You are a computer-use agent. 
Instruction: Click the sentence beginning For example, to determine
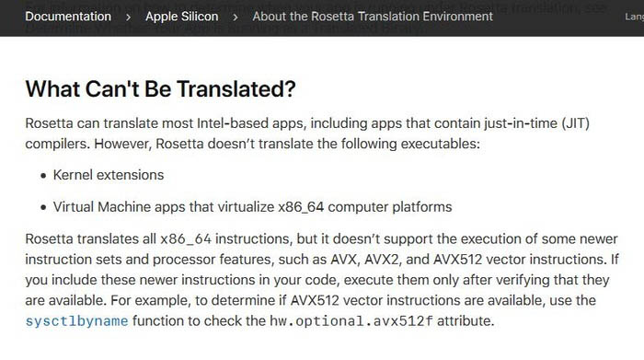click(x=311, y=310)
